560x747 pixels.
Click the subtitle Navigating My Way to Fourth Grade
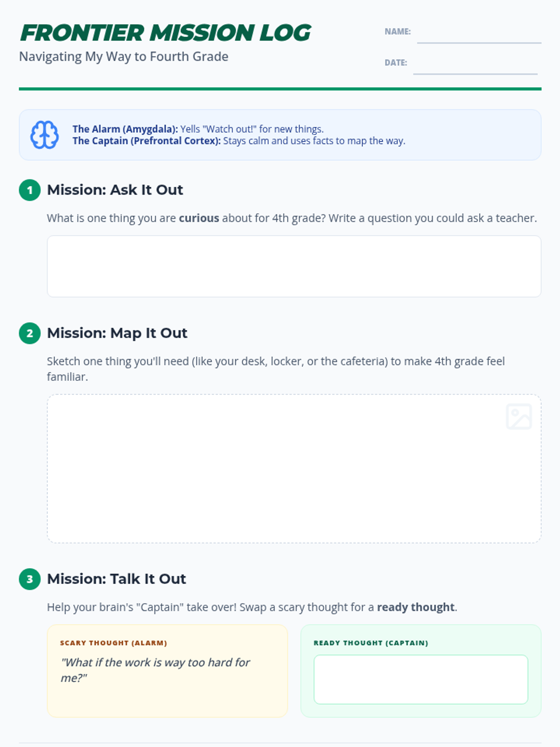click(124, 56)
